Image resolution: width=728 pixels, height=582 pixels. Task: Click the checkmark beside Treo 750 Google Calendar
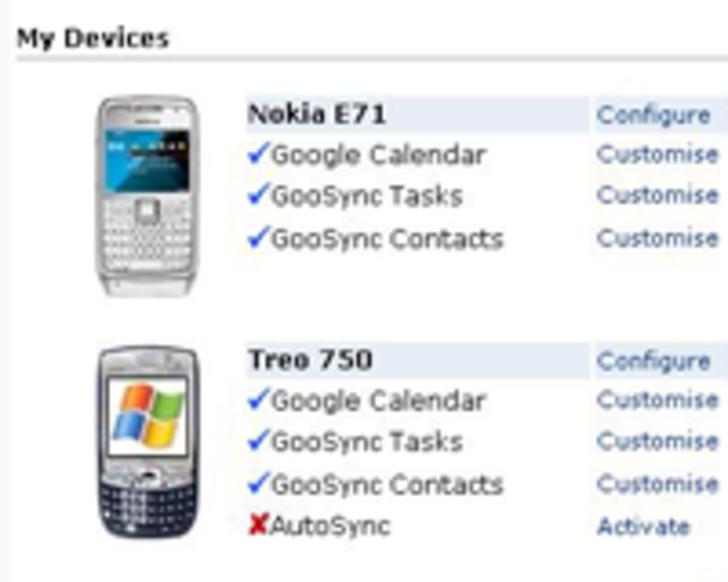(x=258, y=400)
